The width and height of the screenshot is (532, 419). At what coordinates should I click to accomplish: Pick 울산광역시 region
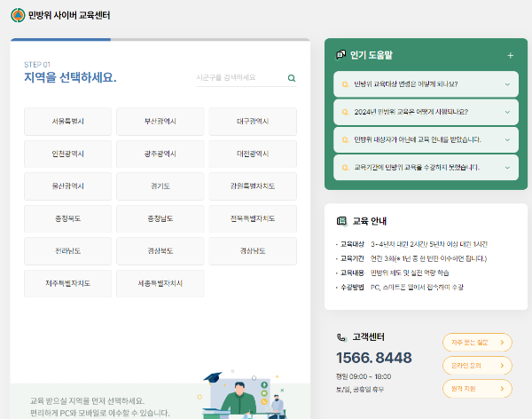tap(68, 186)
